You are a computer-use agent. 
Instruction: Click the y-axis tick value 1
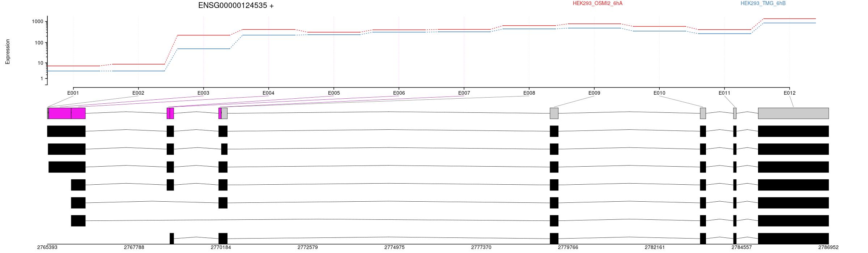click(x=42, y=78)
